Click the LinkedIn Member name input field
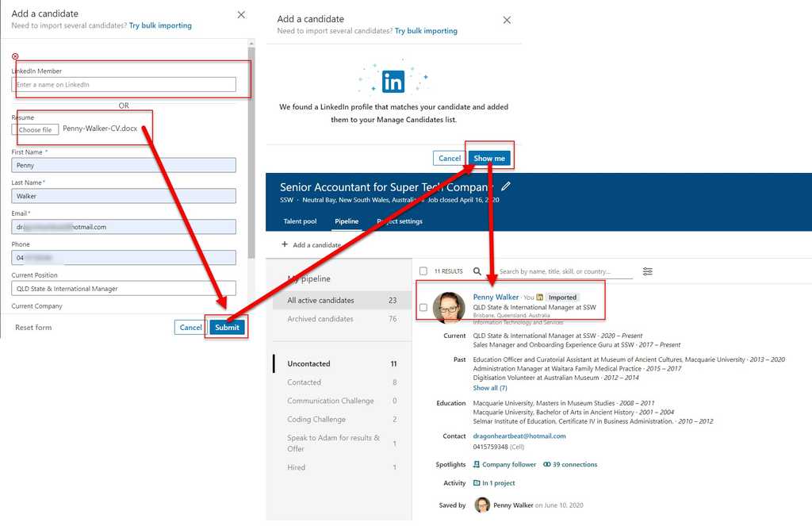The height and width of the screenshot is (526, 812). pyautogui.click(x=127, y=84)
